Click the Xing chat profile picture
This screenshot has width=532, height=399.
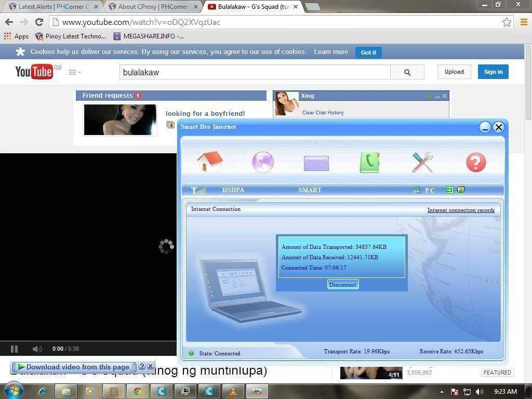click(x=287, y=103)
